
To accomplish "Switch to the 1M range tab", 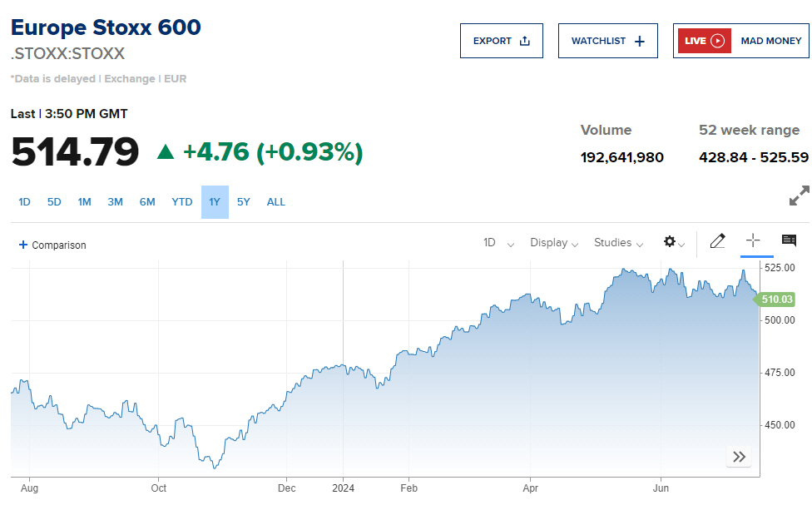I will click(84, 201).
